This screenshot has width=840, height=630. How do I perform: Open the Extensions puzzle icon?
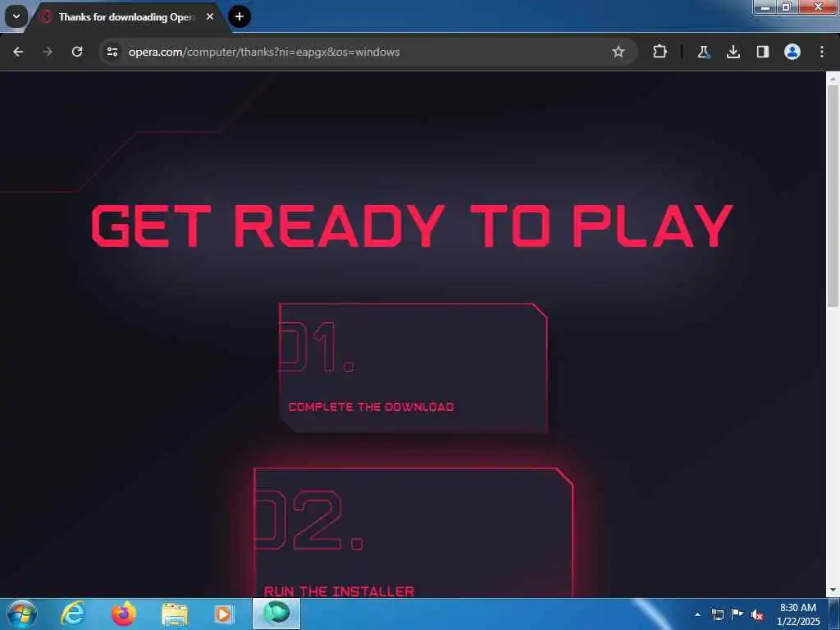pos(660,52)
